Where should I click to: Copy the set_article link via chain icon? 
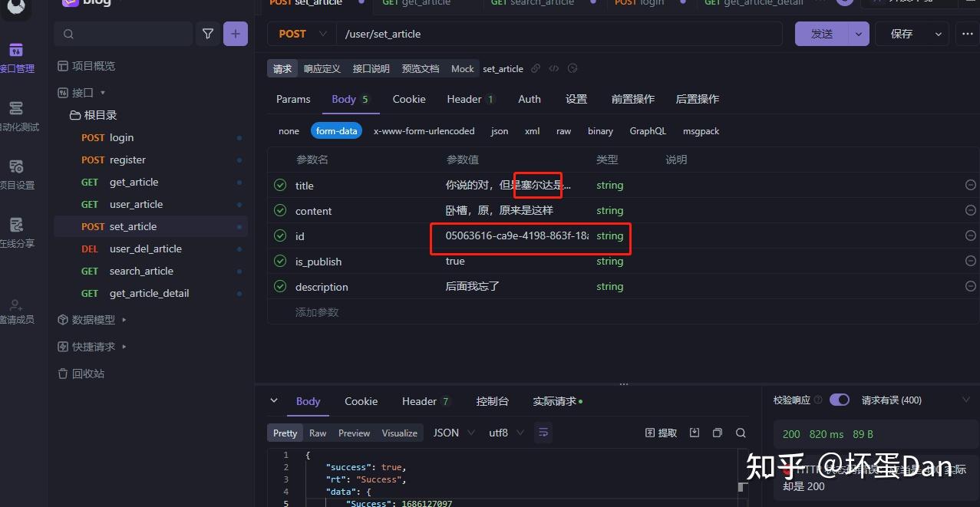pos(535,68)
